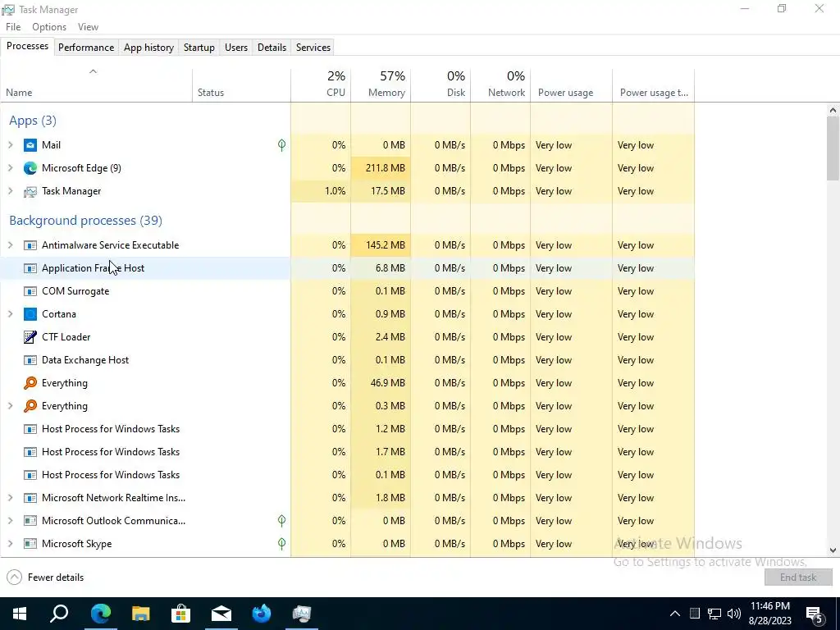
Task: Expand the Task Manager process group
Action: pos(10,191)
